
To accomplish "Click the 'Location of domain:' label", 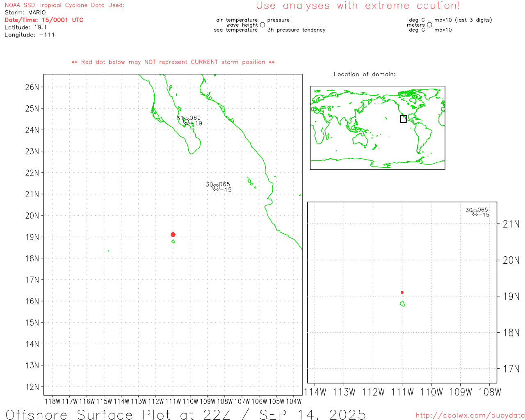I will click(x=365, y=74).
